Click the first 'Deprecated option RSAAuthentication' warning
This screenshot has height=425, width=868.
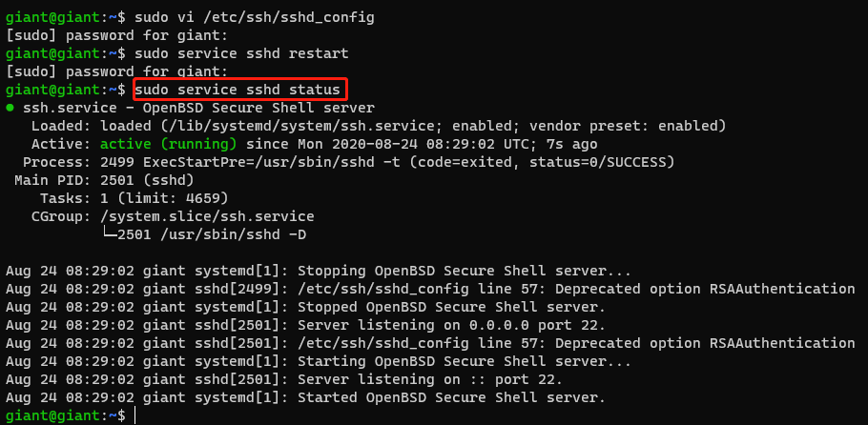(705, 289)
